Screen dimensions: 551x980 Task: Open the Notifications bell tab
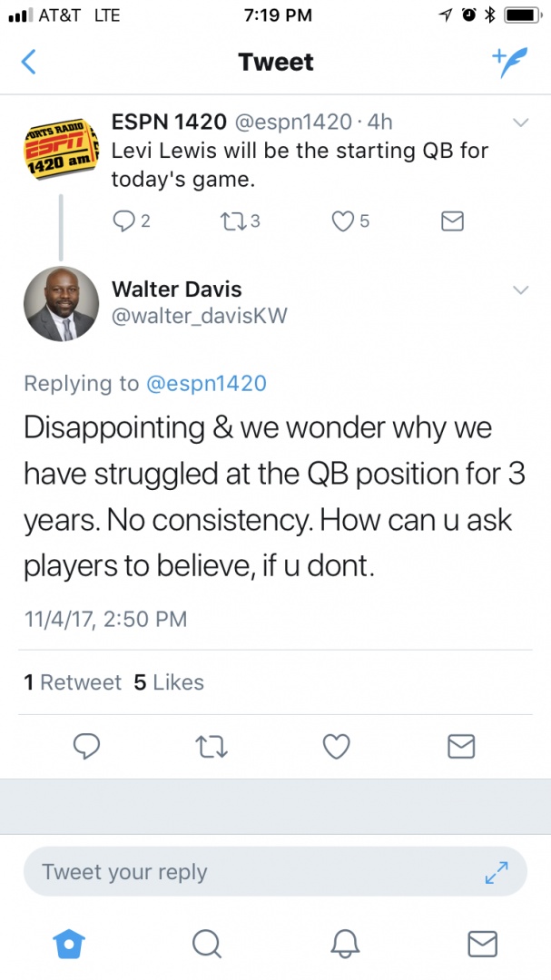coord(345,943)
